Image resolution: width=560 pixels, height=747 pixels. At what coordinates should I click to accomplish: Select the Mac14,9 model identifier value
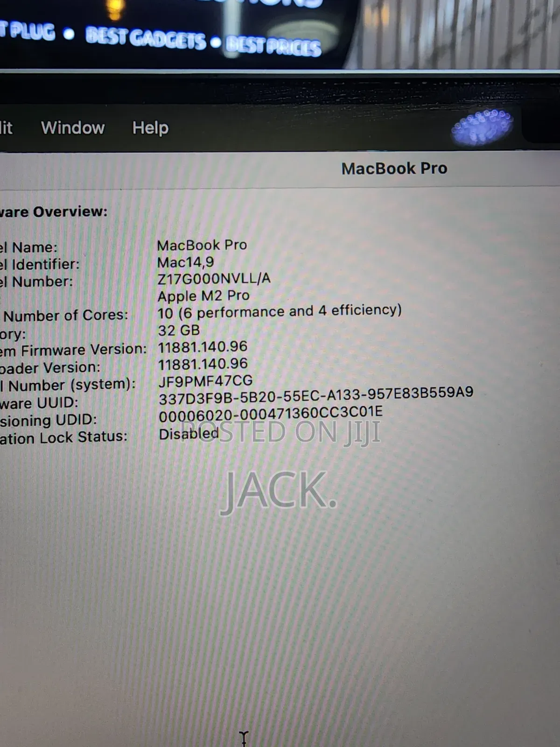pos(185,262)
